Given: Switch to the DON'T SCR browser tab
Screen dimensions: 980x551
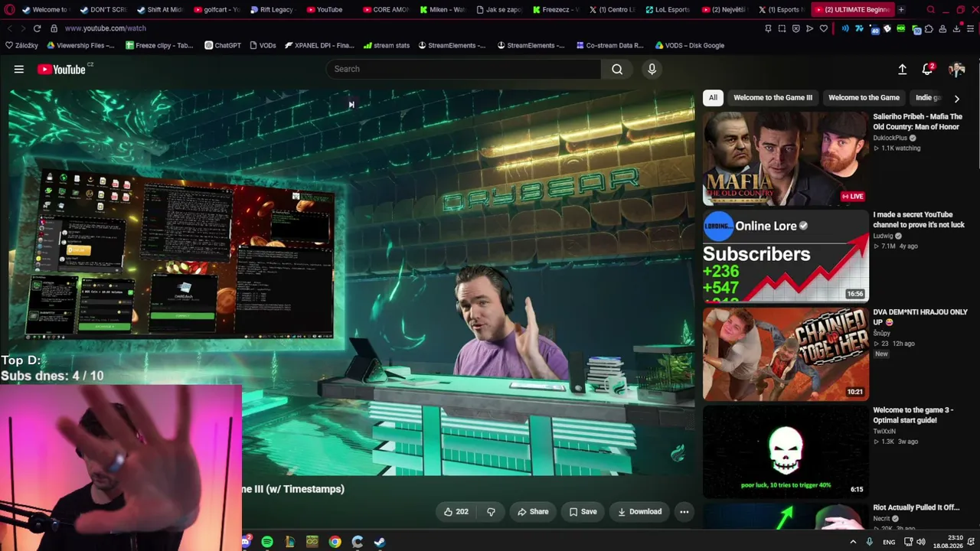Looking at the screenshot, I should tap(102, 10).
